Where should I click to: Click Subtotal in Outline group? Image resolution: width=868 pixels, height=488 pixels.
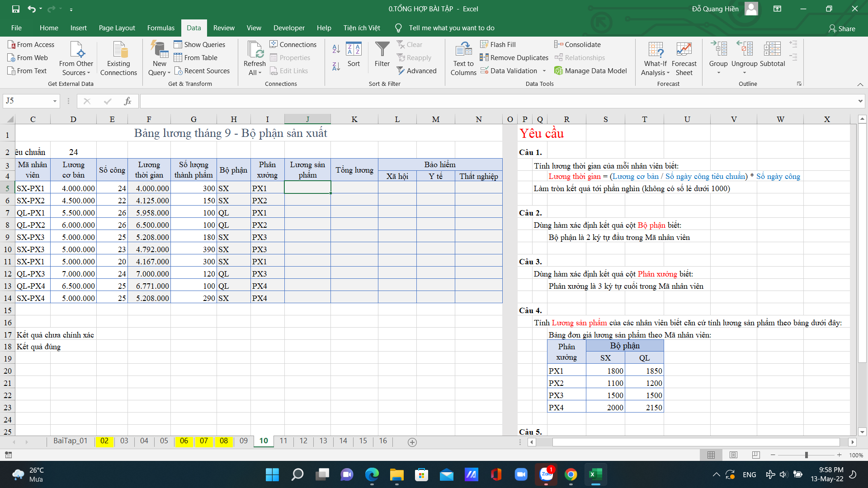coord(772,54)
